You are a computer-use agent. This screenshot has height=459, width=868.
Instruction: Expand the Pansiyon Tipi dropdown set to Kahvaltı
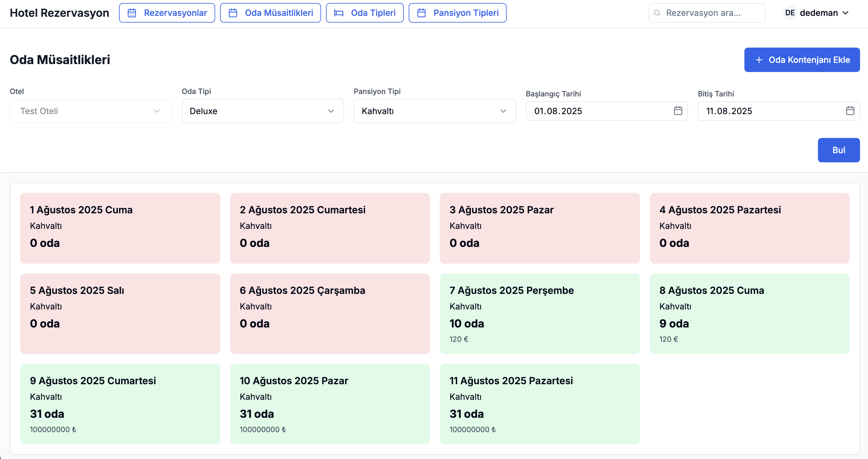435,111
